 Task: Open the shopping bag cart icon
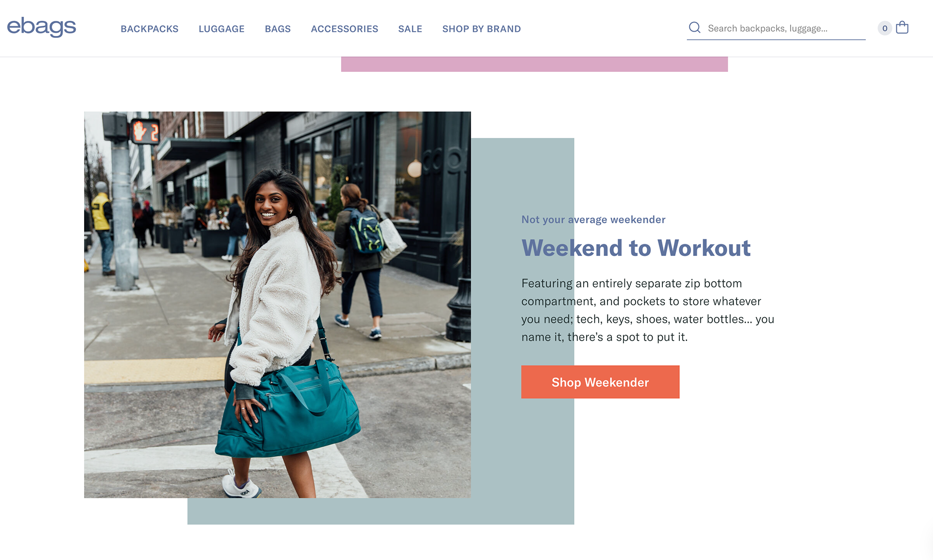[x=902, y=27]
